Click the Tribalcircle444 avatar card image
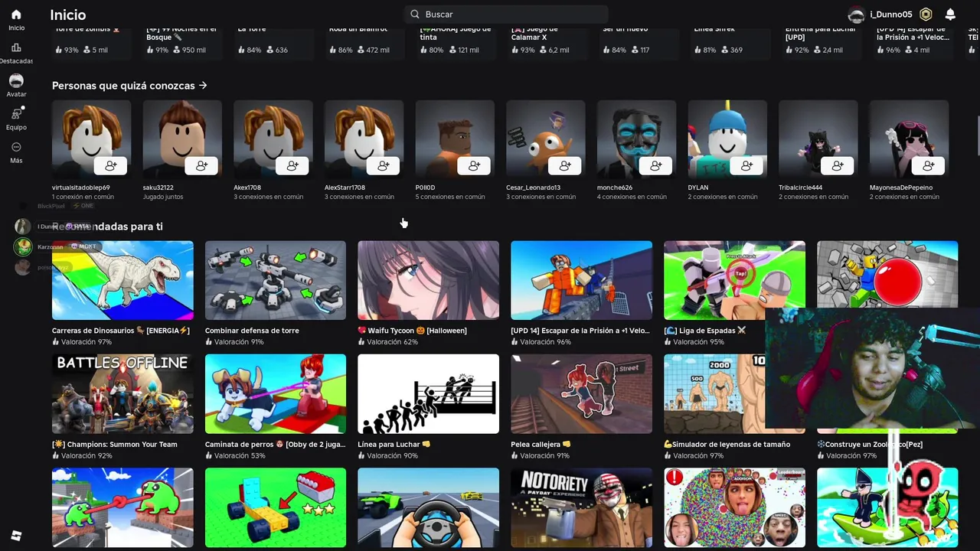This screenshot has height=551, width=980. point(818,139)
